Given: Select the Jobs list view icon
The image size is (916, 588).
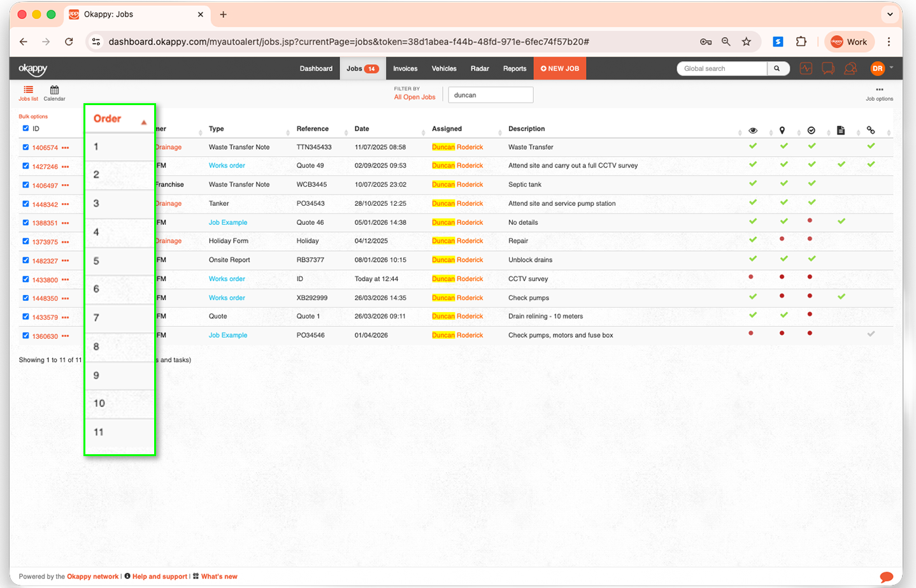Looking at the screenshot, I should pos(28,93).
